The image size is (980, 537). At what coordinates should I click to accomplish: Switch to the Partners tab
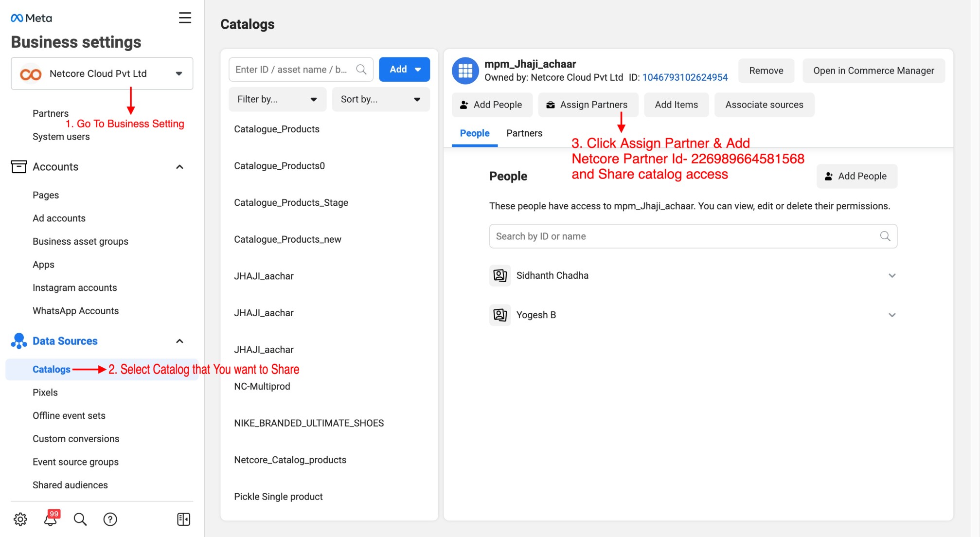click(x=524, y=133)
